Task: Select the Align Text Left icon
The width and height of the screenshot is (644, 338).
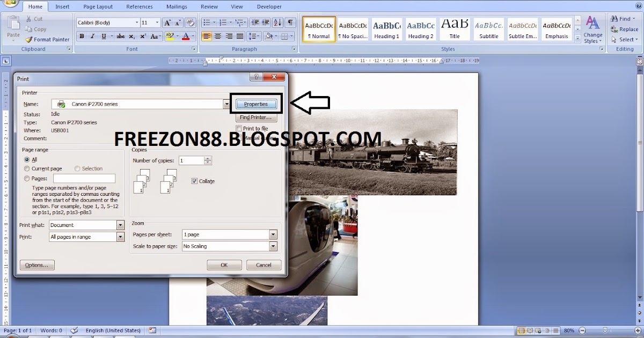Action: pos(207,36)
